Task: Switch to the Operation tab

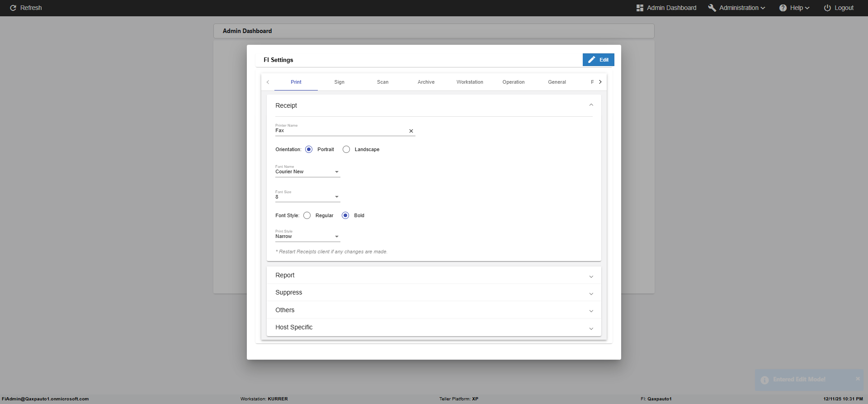Action: pyautogui.click(x=514, y=82)
